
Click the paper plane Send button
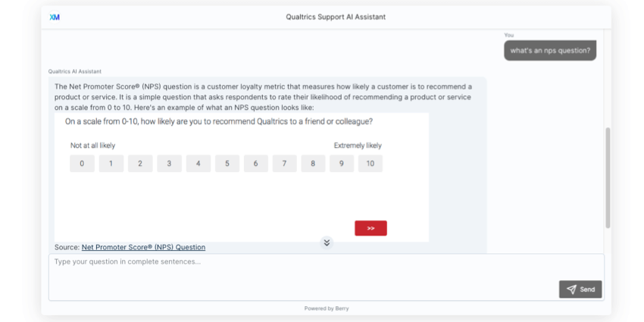(580, 289)
